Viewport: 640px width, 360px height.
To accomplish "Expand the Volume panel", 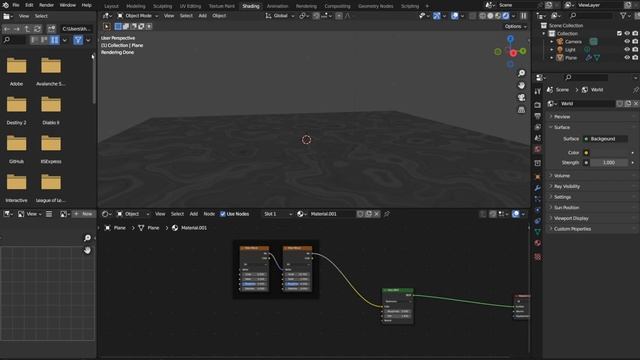I will click(x=592, y=176).
